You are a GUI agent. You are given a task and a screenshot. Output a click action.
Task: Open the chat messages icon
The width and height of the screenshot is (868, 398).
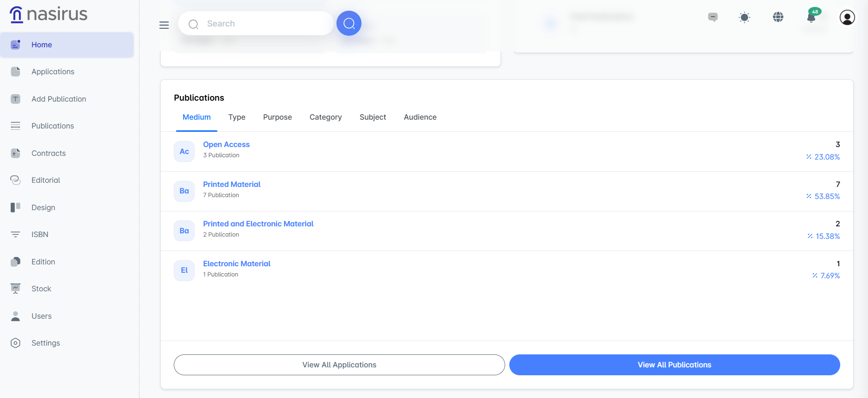(713, 17)
